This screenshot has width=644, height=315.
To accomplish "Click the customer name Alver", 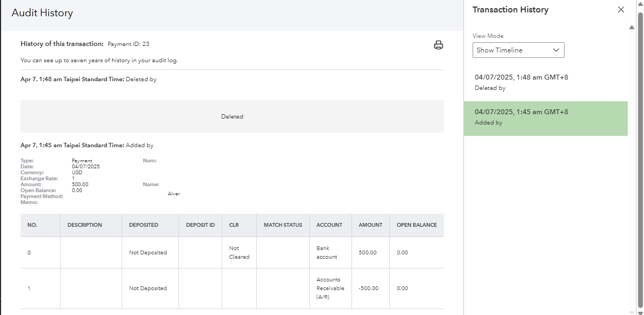I will [174, 194].
